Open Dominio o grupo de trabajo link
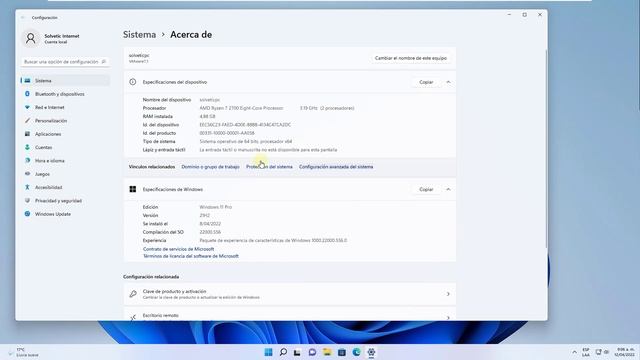This screenshot has height=360, width=640. tap(210, 167)
